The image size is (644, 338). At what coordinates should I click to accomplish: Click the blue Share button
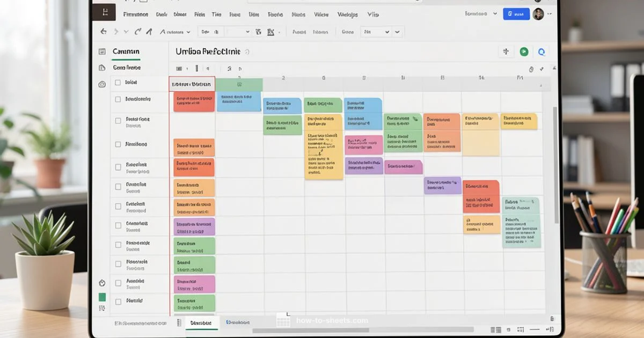(x=516, y=13)
